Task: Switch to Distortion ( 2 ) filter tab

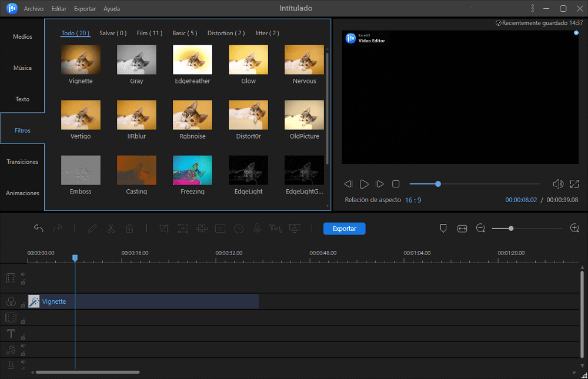Action: [226, 33]
